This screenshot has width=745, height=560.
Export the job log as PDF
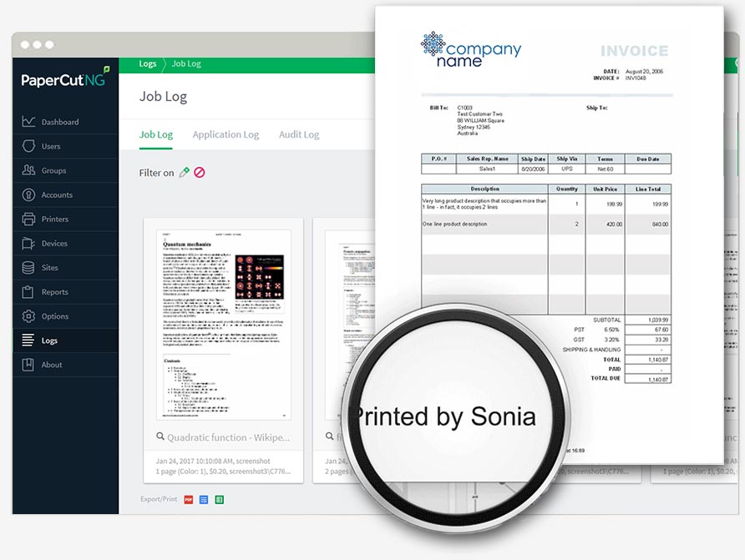pyautogui.click(x=189, y=499)
